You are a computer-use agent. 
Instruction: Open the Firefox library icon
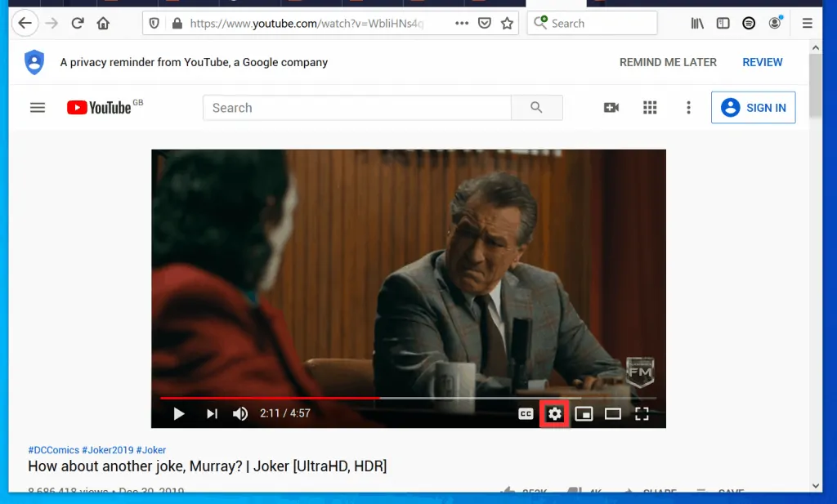pyautogui.click(x=697, y=24)
